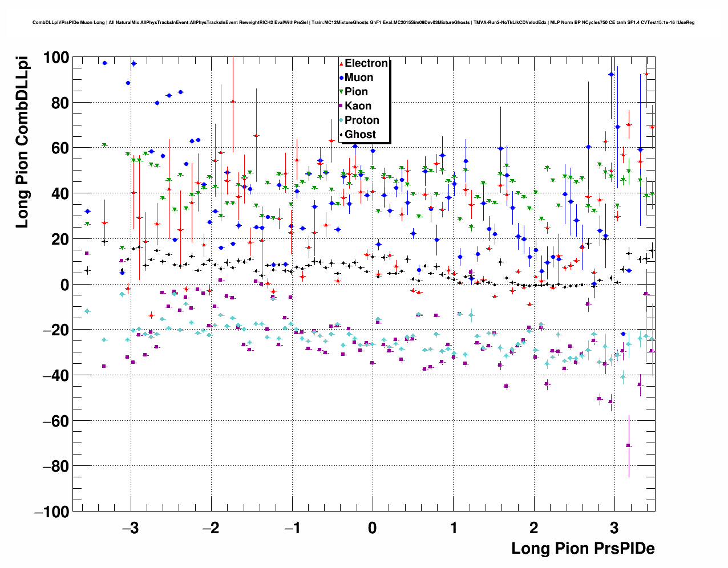Click the 'Pion' legend entry text
The width and height of the screenshot is (728, 568).
356,92
